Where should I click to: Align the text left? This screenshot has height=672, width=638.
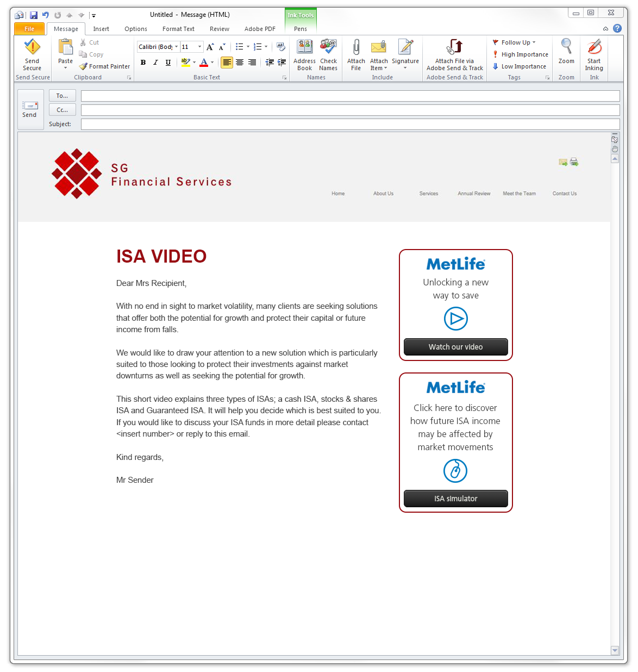(x=227, y=63)
